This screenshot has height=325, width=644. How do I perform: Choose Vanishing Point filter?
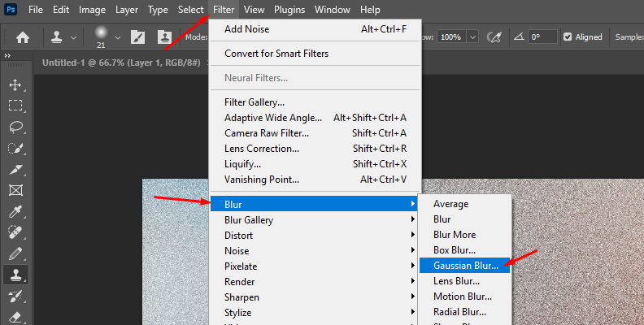(315, 180)
